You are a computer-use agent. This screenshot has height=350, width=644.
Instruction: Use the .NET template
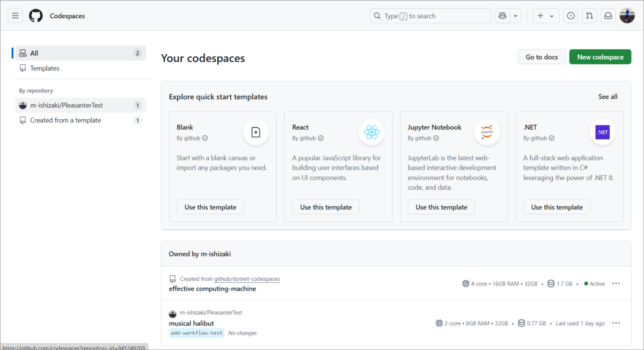557,207
